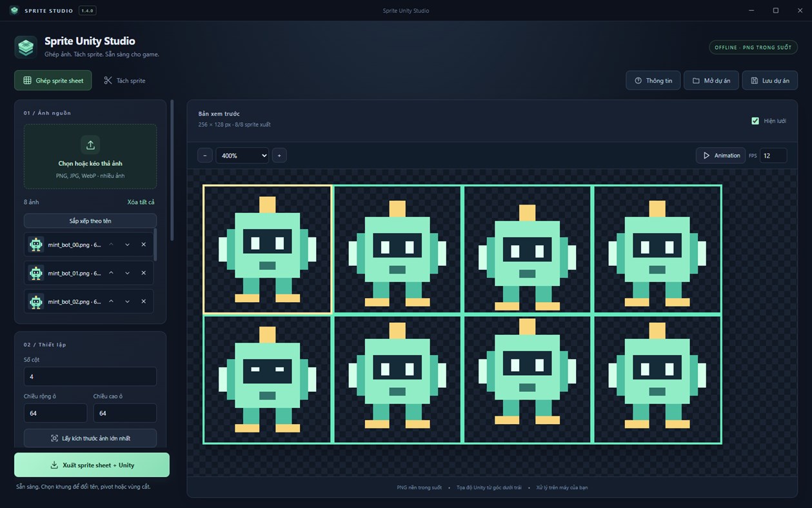Move mint_bot_02.png up in list

(x=111, y=301)
